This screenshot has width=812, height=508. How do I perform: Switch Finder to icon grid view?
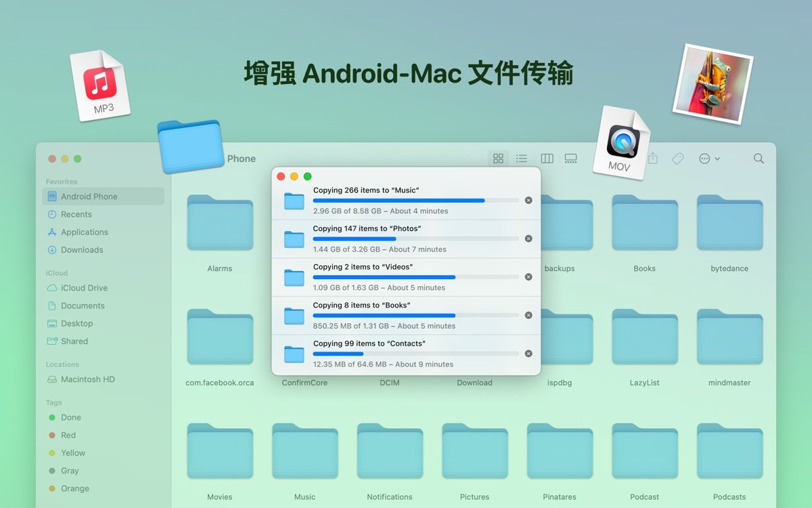click(x=498, y=158)
